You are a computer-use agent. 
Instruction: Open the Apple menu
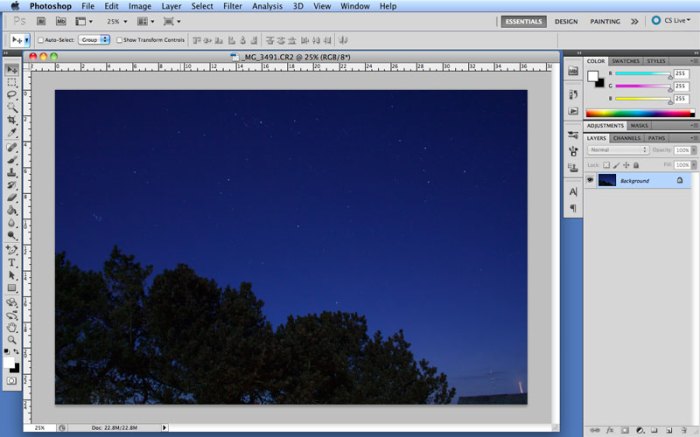[15, 6]
